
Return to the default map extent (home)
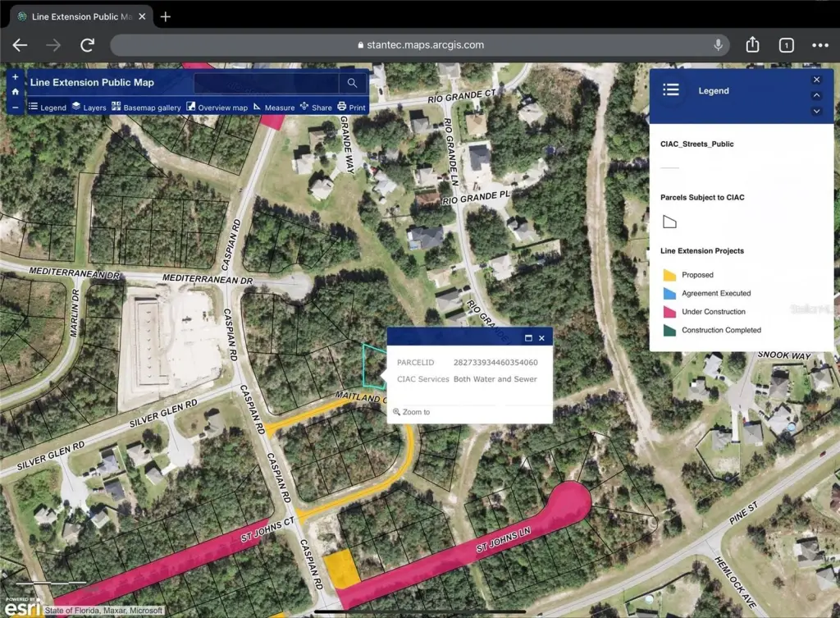15,92
